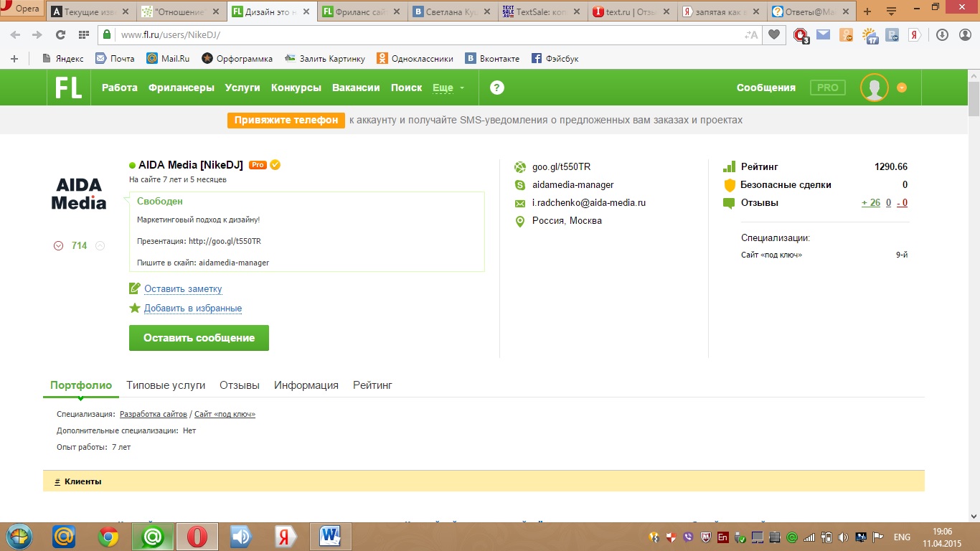Open Google Chrome from the taskbar
The image size is (980, 551).
point(108,536)
